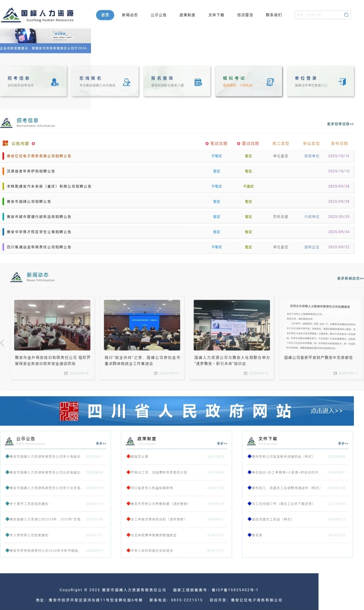Click the company name change notice banner
The image size is (364, 610).
45,48
